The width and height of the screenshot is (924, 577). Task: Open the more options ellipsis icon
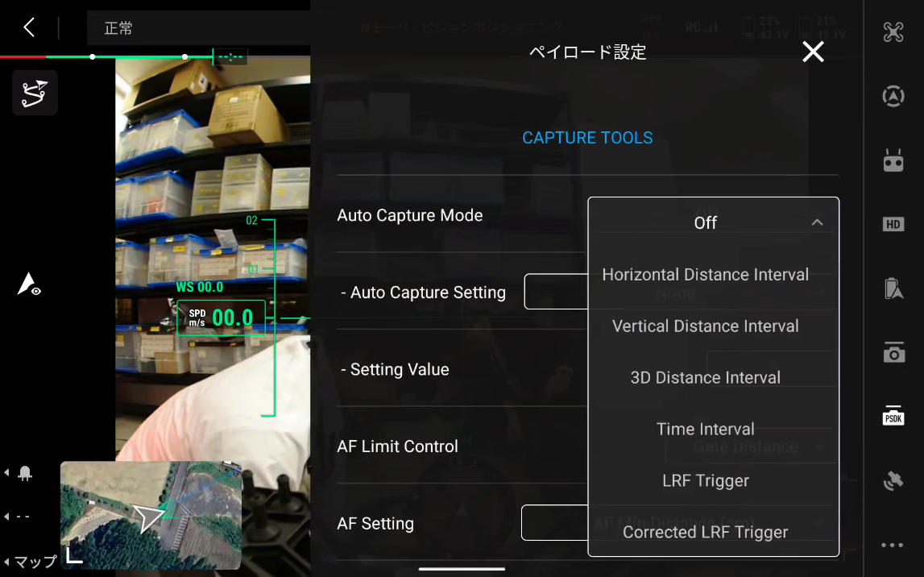892,546
